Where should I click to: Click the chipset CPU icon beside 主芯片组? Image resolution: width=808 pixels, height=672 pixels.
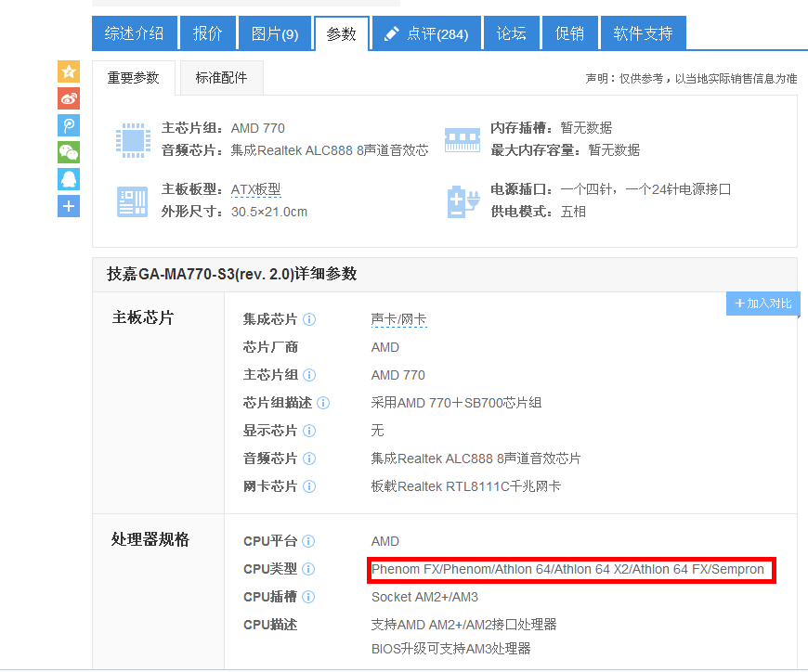pos(133,140)
